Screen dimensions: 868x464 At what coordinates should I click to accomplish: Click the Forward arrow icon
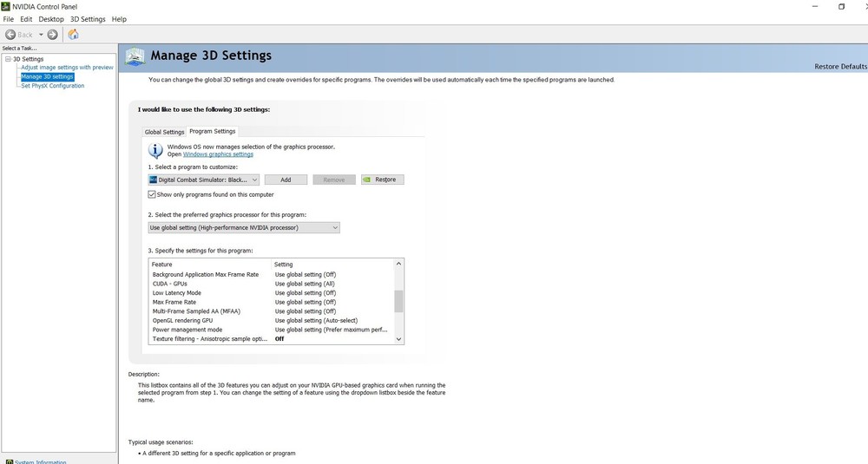coord(53,35)
